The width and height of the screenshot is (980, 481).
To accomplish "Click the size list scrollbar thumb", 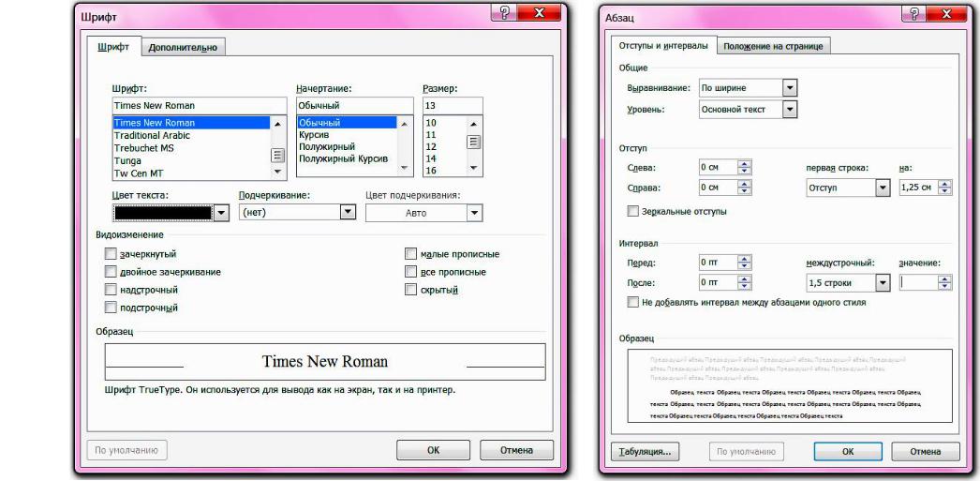I will [474, 142].
